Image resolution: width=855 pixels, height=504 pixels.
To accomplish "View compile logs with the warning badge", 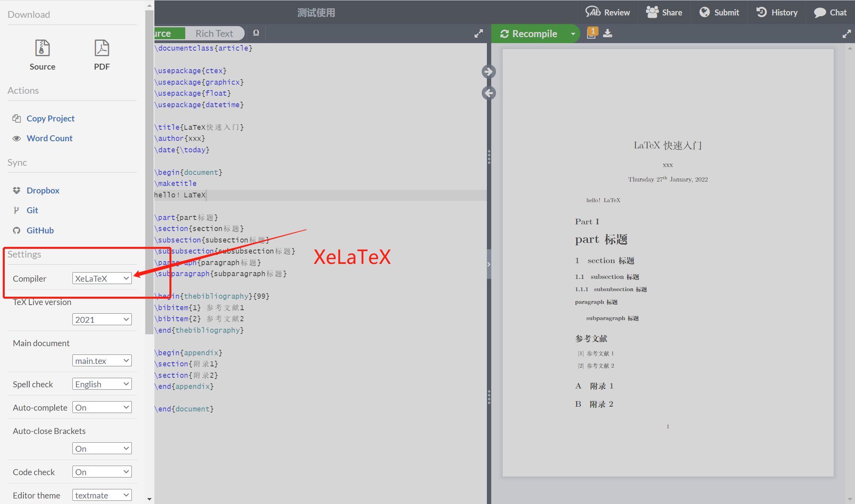I will [592, 33].
